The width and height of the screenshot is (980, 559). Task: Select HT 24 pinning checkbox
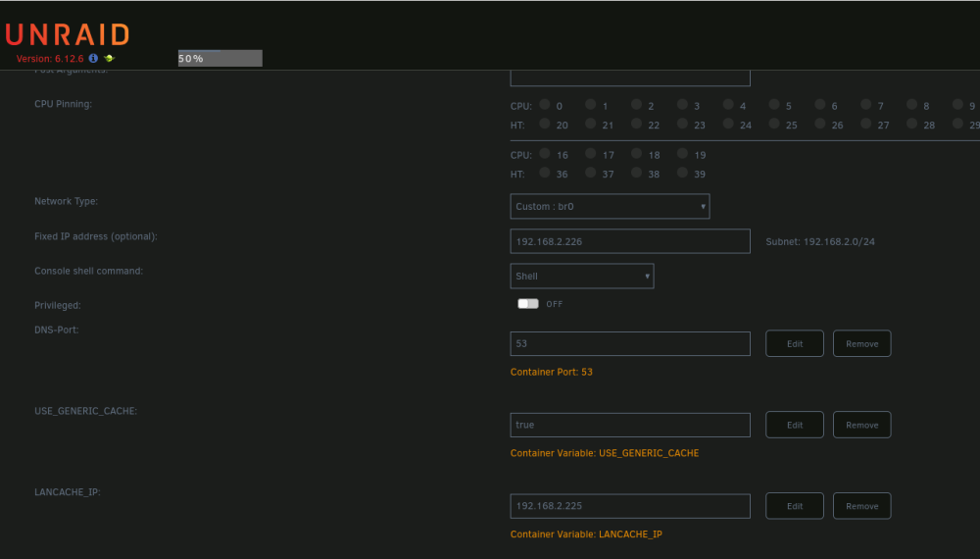pos(728,124)
